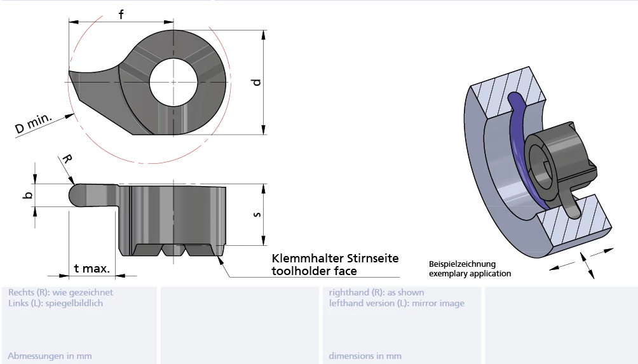The width and height of the screenshot is (638, 364).
Task: Select 'lefthand version (L): mirror image' text
Action: point(397,303)
